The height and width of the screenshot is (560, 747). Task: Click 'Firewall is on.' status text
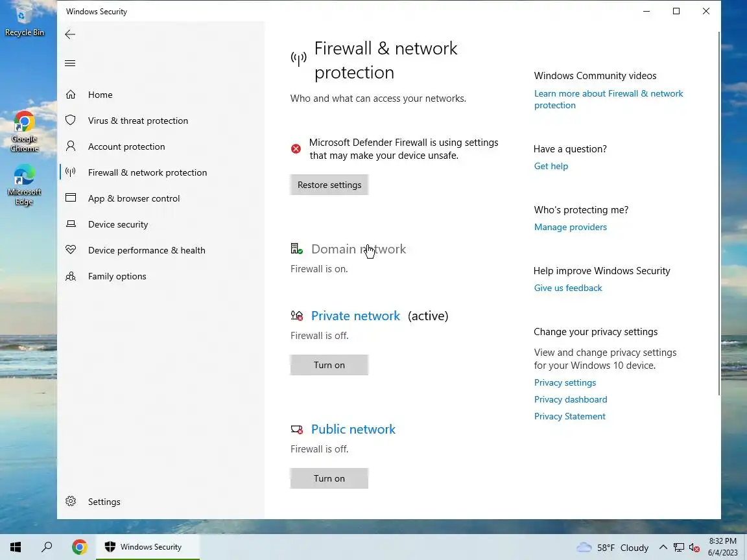coord(319,269)
